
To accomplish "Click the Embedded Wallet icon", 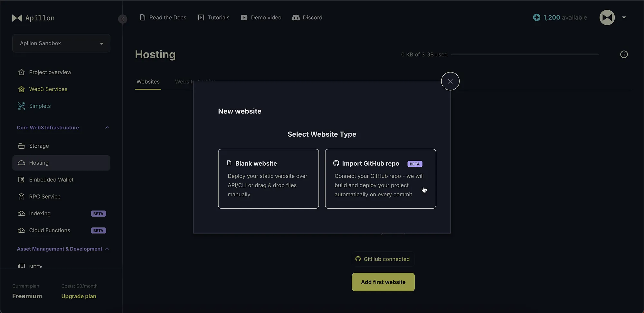I will [21, 180].
